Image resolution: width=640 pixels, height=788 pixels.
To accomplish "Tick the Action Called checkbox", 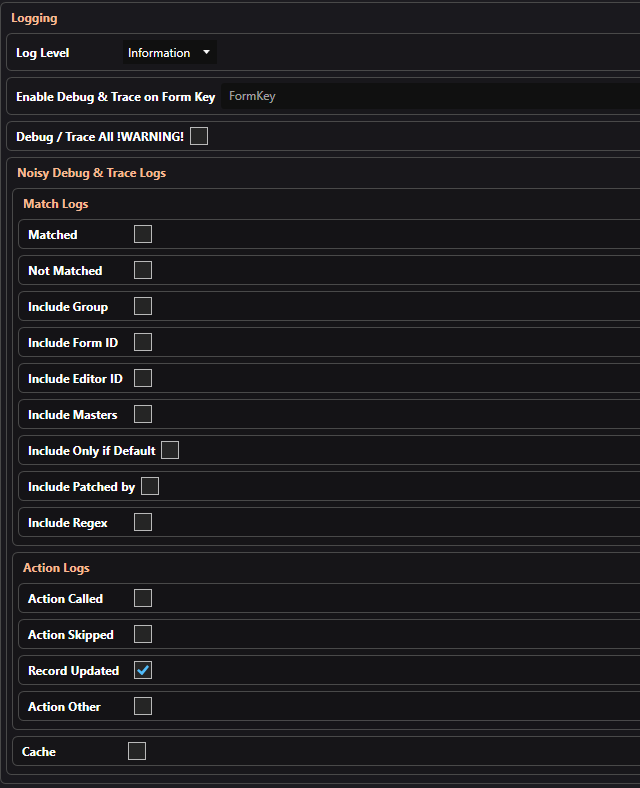I will coord(143,599).
